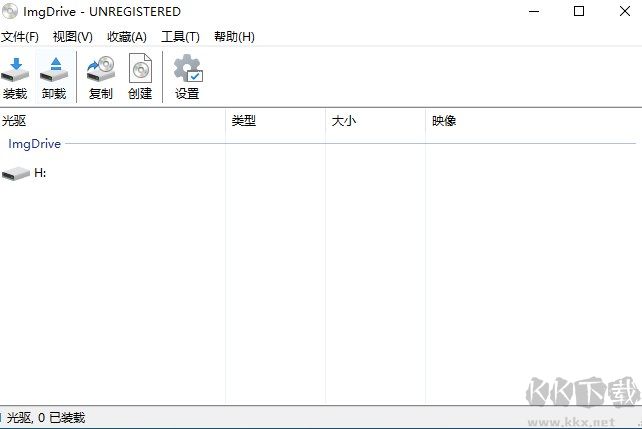The width and height of the screenshot is (642, 429).
Task: Open the 帮助(H) menu
Action: [234, 37]
